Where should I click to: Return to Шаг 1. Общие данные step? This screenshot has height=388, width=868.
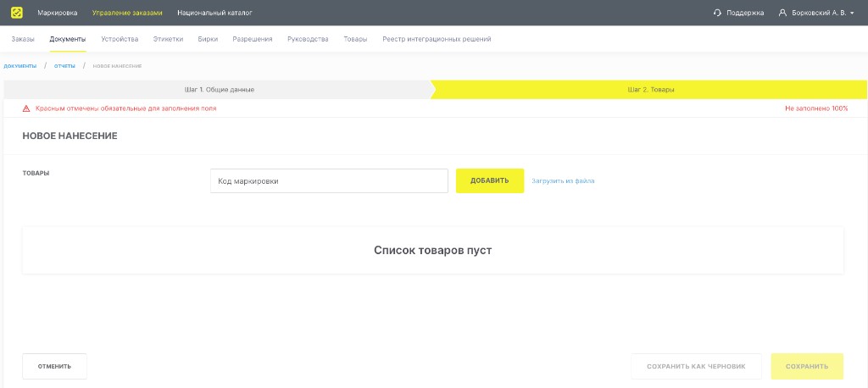pyautogui.click(x=220, y=90)
